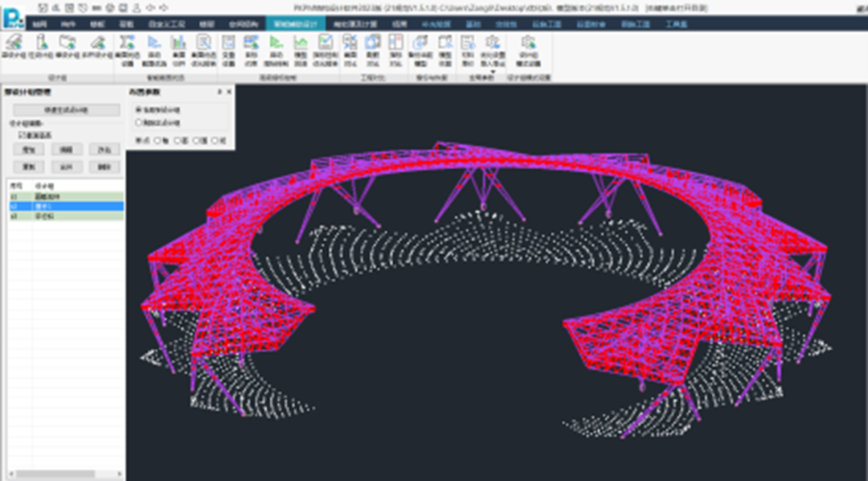
Task: Collapse the 布置参数 panel using header arrow
Action: 219,92
